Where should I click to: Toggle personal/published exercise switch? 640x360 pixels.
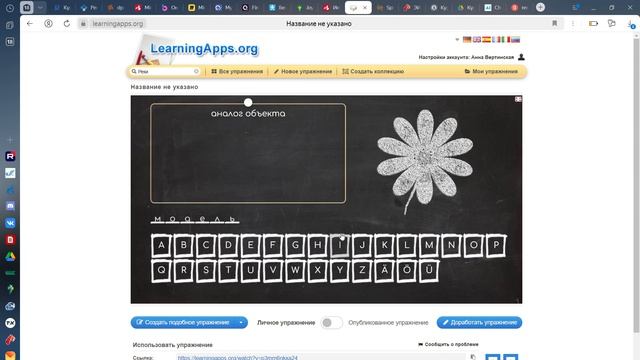click(x=331, y=322)
